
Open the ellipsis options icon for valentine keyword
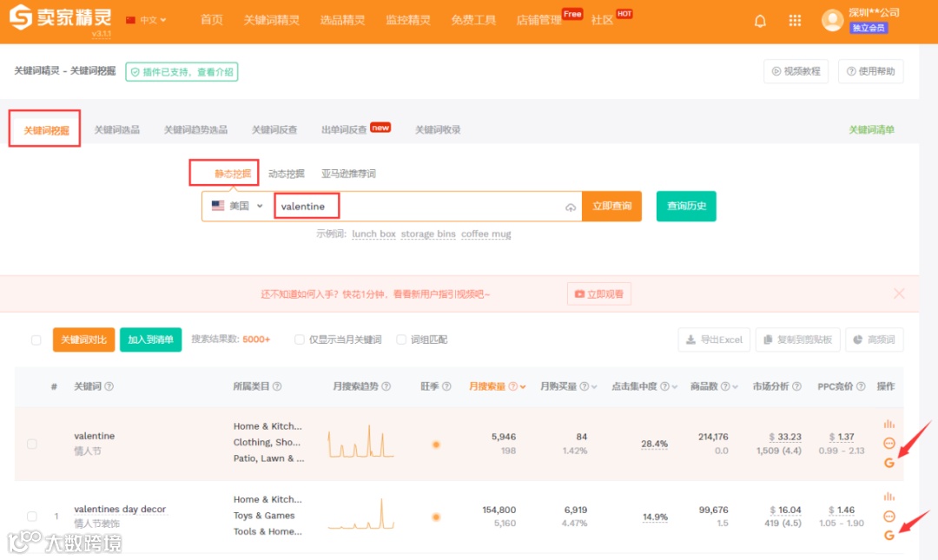(x=888, y=443)
